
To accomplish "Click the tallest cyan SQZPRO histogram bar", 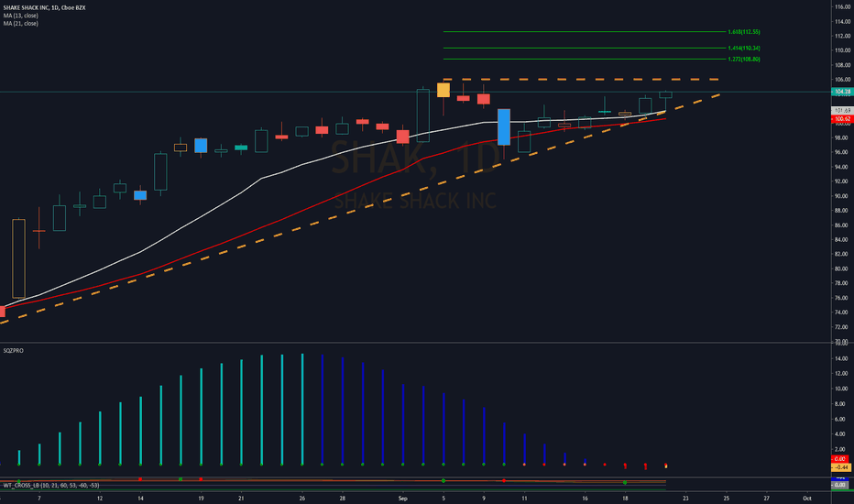I will point(302,410).
